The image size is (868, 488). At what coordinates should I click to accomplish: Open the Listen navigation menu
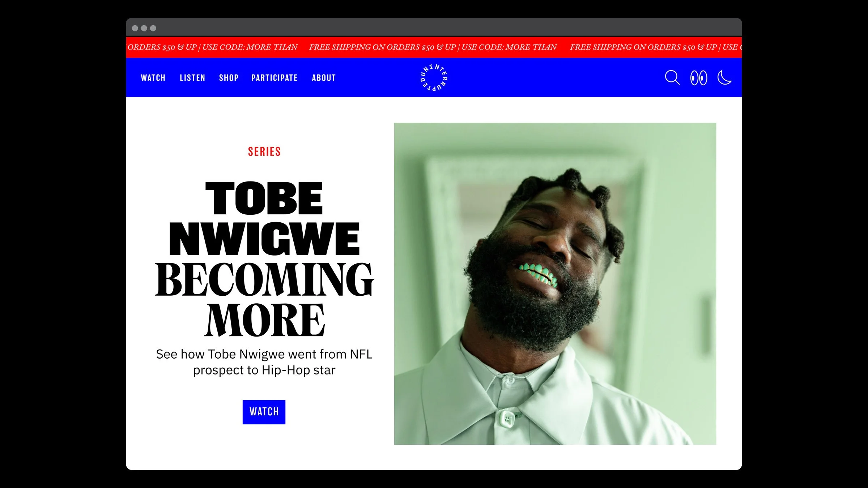pos(192,78)
